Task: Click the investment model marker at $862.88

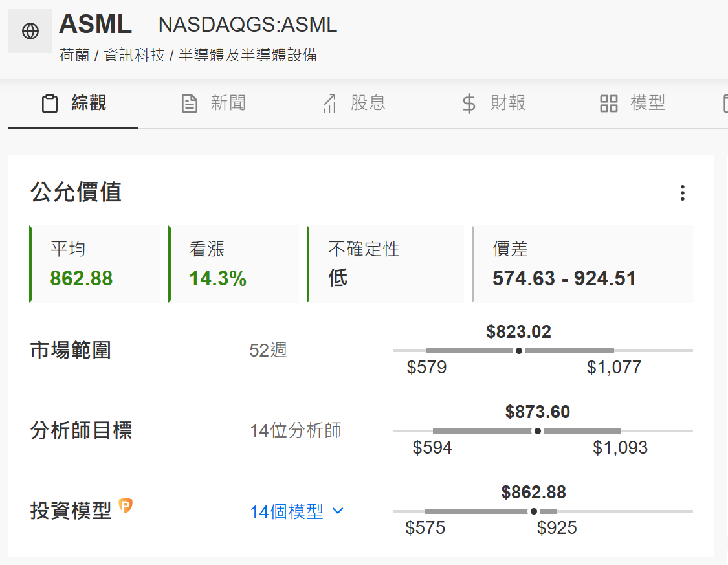Action: 534,511
